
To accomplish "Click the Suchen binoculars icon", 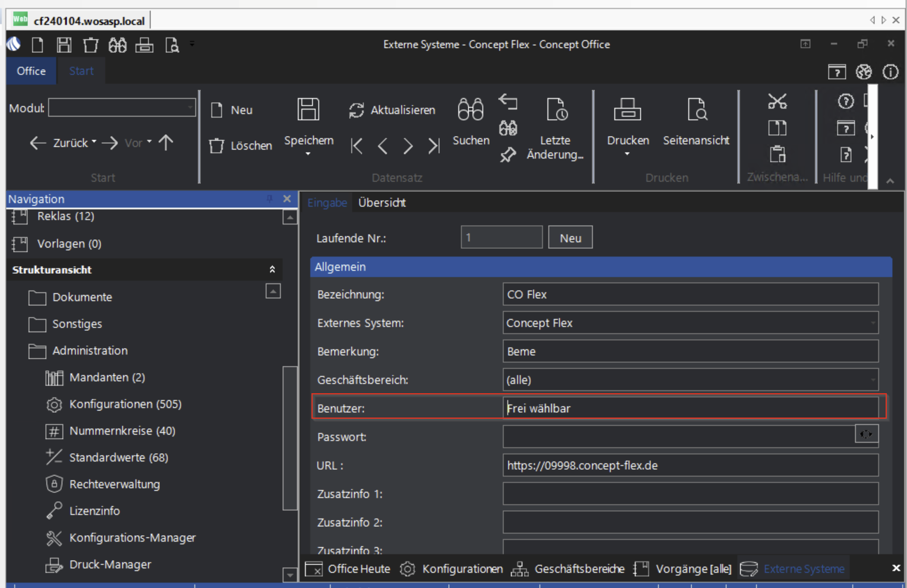I will pyautogui.click(x=470, y=110).
